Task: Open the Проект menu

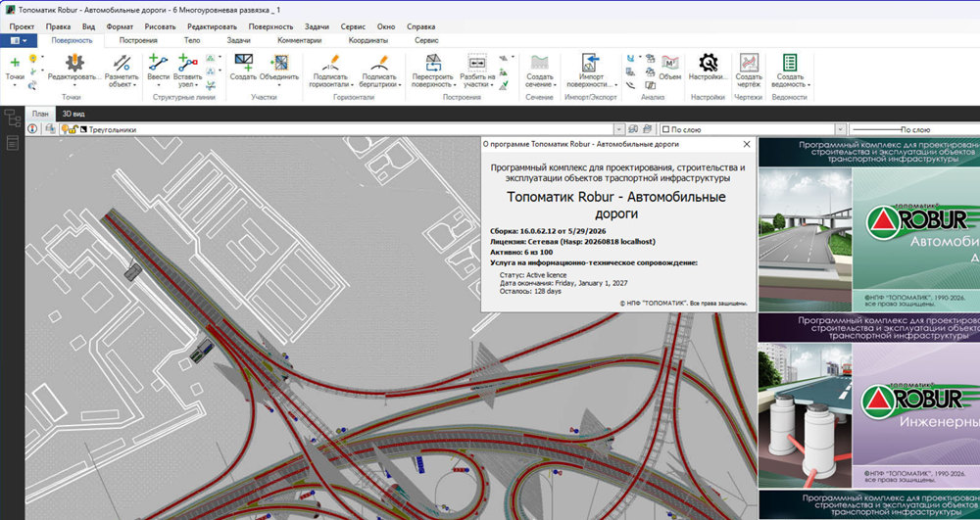Action: pos(22,26)
